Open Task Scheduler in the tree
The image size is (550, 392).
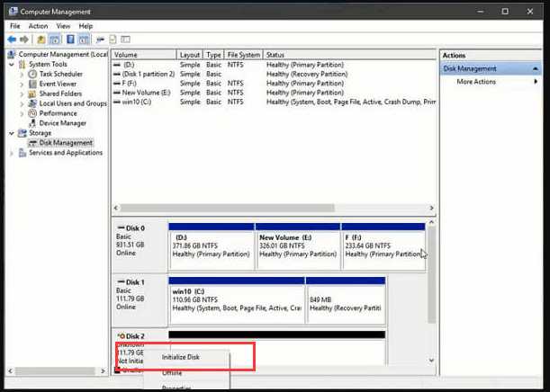point(59,73)
